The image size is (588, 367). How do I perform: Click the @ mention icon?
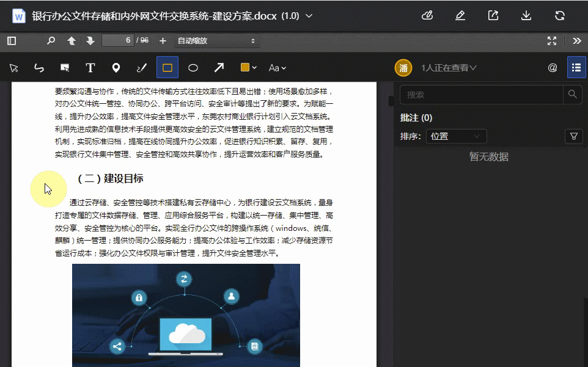click(x=552, y=67)
